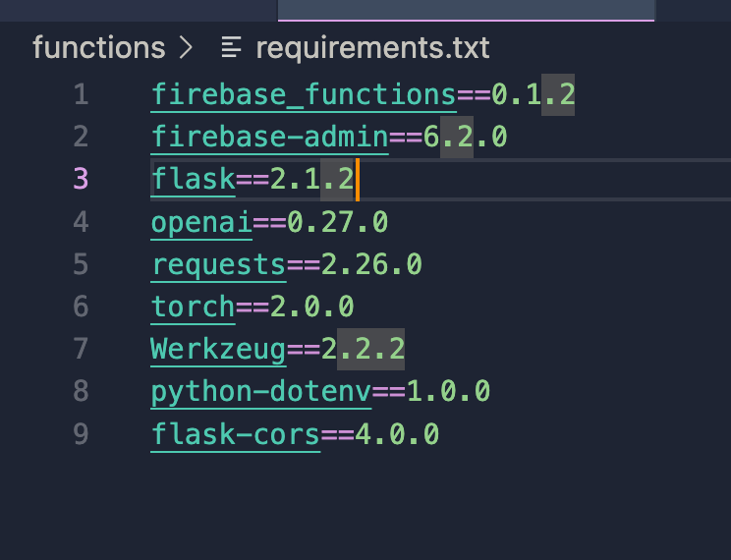Image resolution: width=731 pixels, height=560 pixels.
Task: Open the functions breadcrumb folder
Action: click(x=99, y=47)
